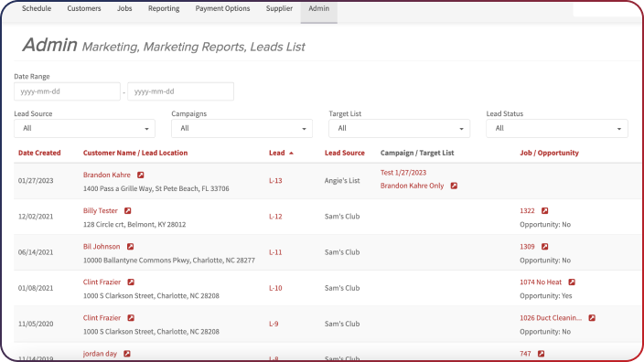Open lead L-13 link

(x=275, y=181)
